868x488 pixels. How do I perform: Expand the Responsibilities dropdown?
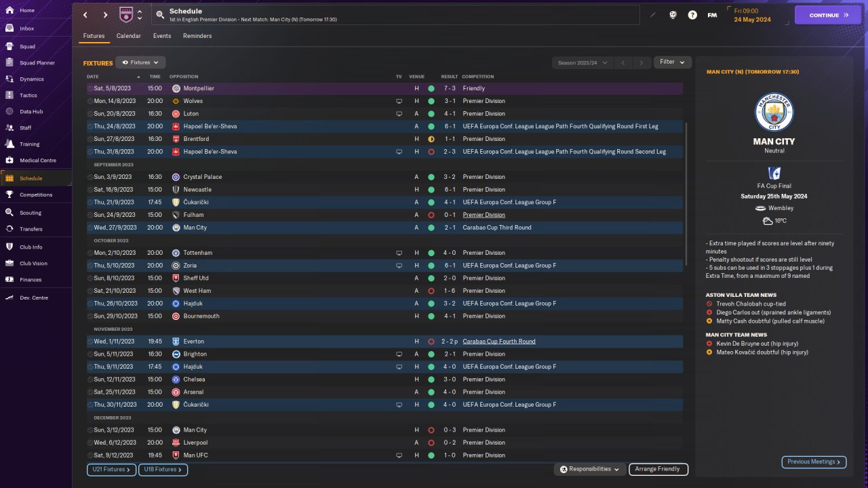589,469
